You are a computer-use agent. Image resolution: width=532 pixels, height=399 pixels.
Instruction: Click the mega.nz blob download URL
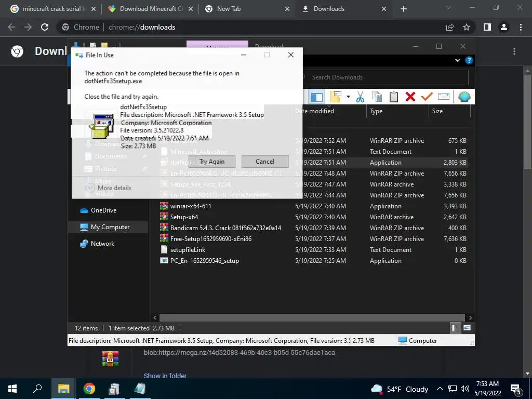[x=239, y=353]
